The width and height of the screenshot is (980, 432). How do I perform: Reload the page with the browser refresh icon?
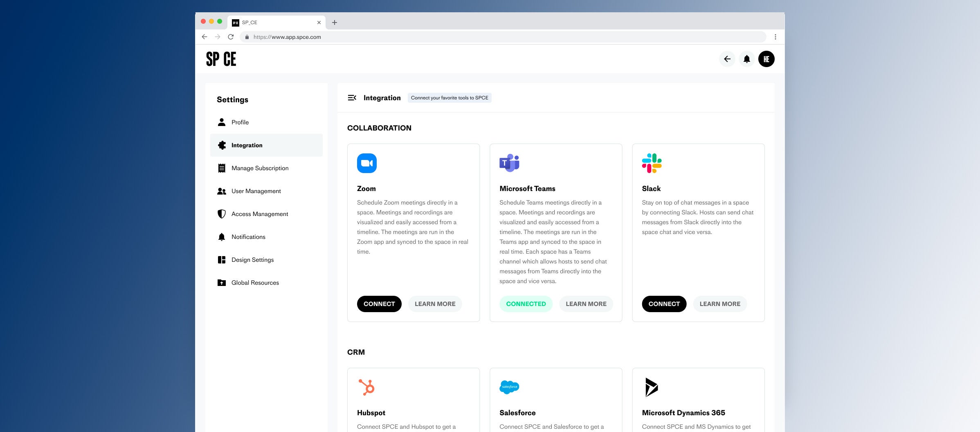(231, 37)
